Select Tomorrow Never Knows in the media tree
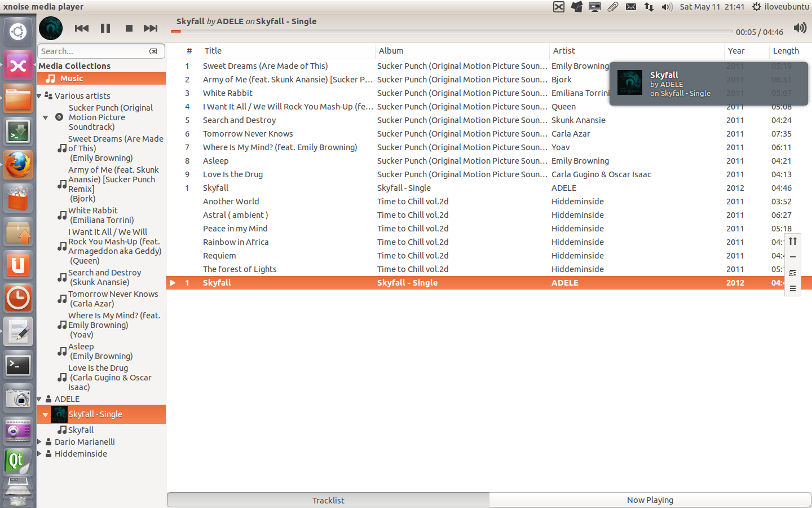Image resolution: width=812 pixels, height=508 pixels. pyautogui.click(x=113, y=299)
